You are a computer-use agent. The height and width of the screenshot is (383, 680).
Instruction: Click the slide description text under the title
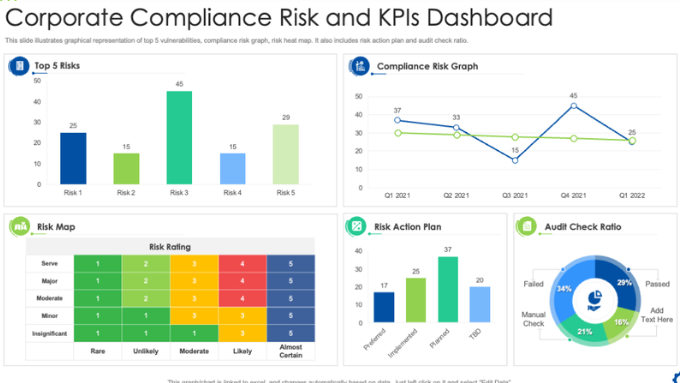coord(237,40)
